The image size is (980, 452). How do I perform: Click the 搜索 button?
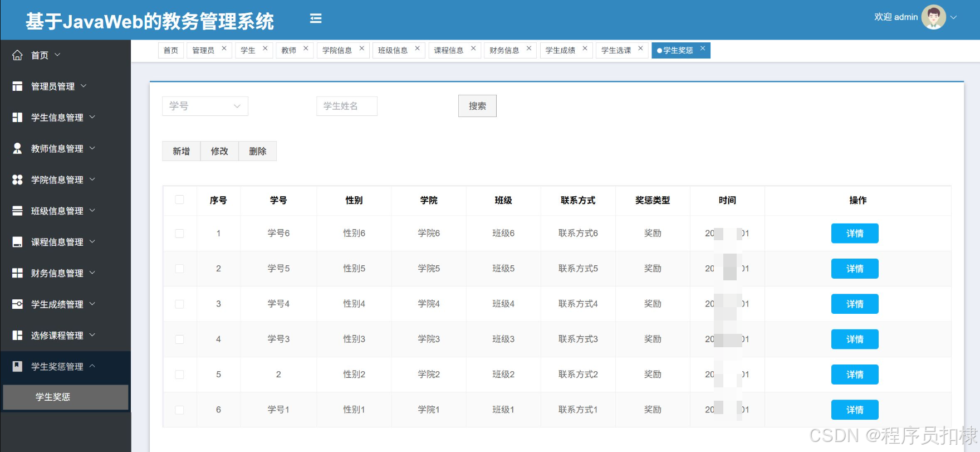pyautogui.click(x=477, y=106)
